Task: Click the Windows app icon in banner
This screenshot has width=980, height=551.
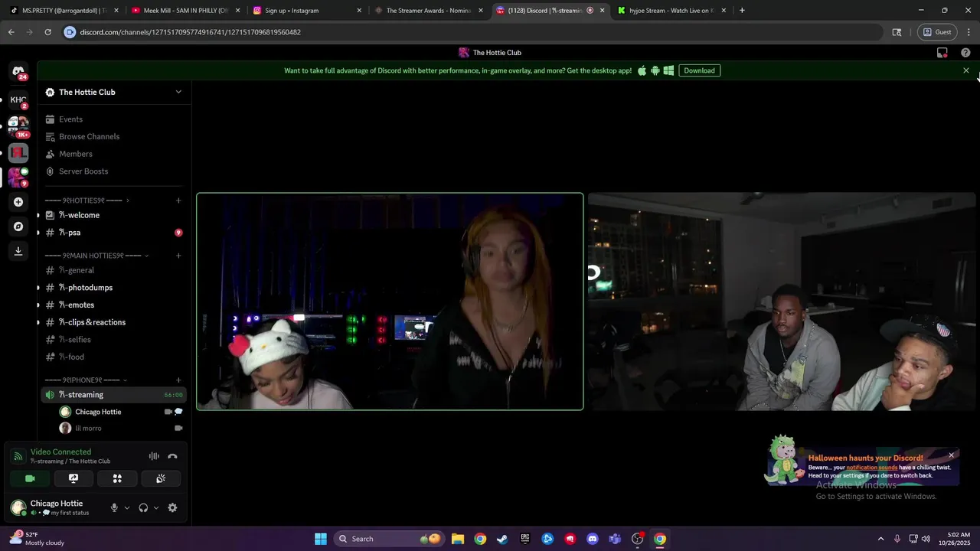Action: (x=668, y=70)
